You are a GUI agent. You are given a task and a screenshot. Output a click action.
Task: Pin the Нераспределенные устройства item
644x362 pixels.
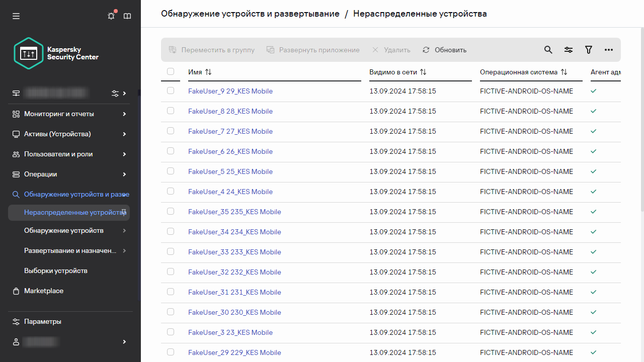pyautogui.click(x=124, y=212)
